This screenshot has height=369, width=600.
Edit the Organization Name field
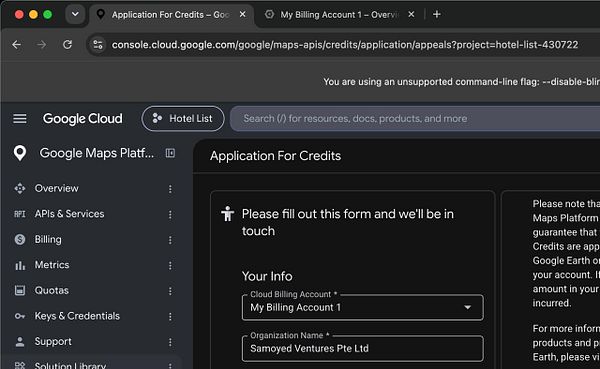[362, 348]
